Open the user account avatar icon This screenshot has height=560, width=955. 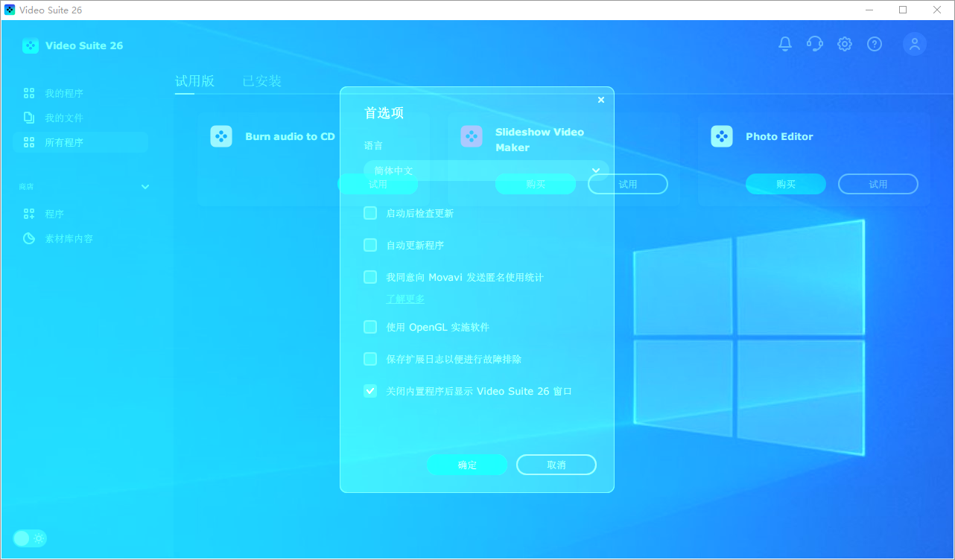click(x=915, y=44)
